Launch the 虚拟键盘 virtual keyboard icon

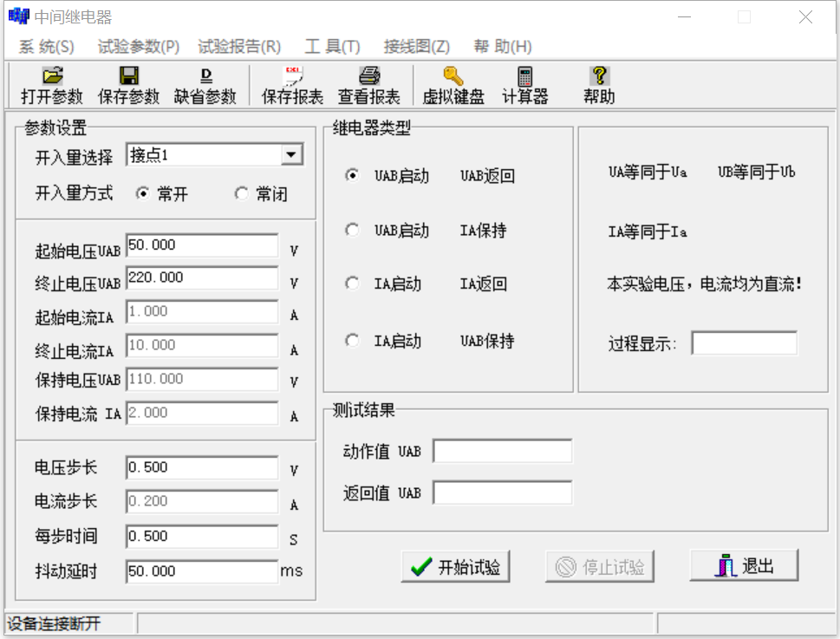[x=453, y=76]
